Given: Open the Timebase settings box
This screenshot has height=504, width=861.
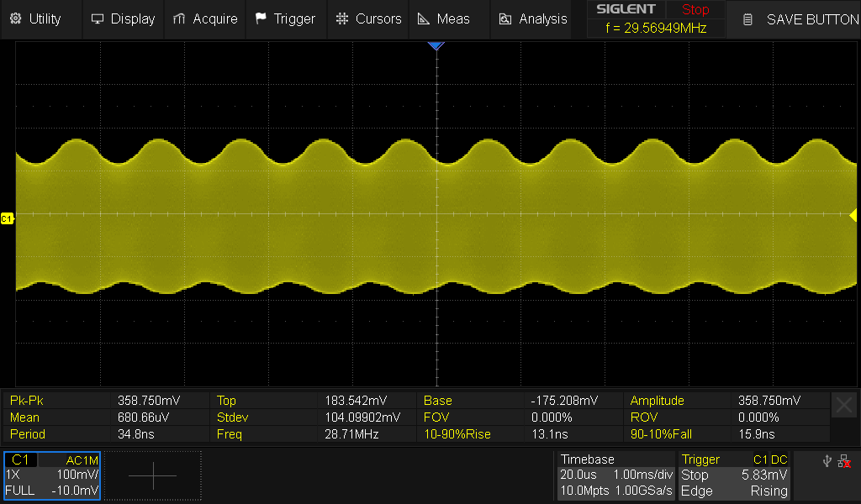Looking at the screenshot, I should coord(616,475).
